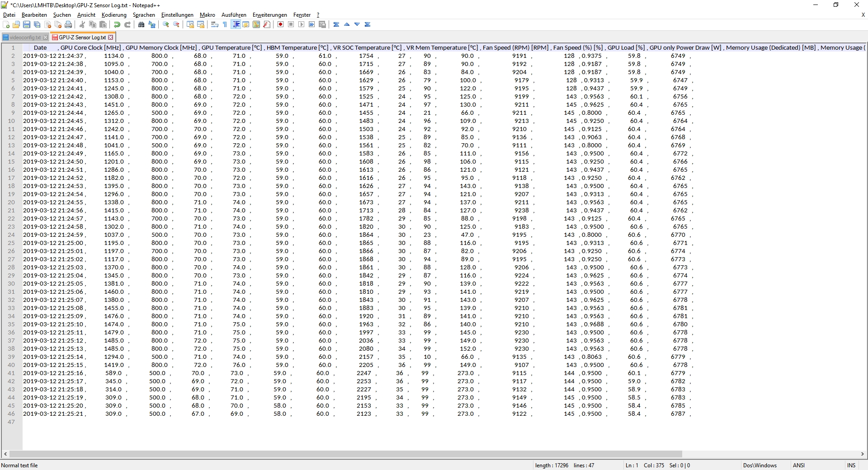This screenshot has height=470, width=868.
Task: Open the Einstellungen menu
Action: [x=177, y=15]
